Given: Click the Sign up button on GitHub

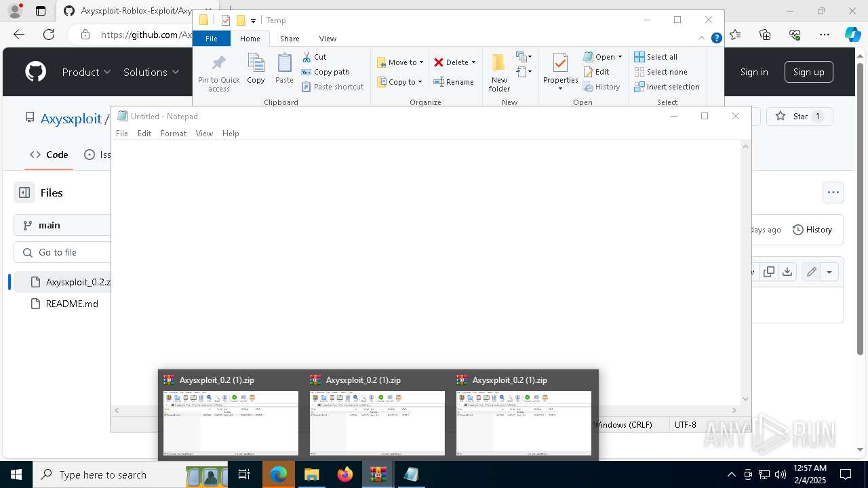Looking at the screenshot, I should coord(808,72).
